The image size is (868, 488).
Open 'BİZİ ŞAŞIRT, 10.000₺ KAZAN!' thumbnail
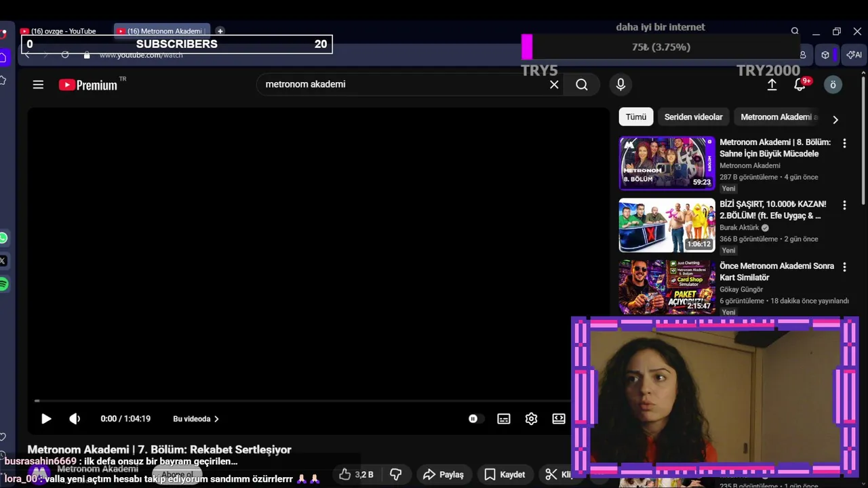pyautogui.click(x=667, y=225)
